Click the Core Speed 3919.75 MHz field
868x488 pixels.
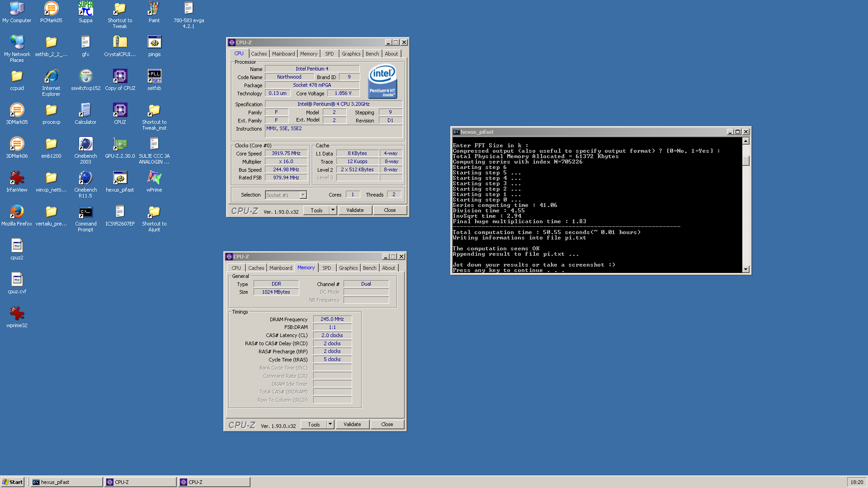click(286, 153)
